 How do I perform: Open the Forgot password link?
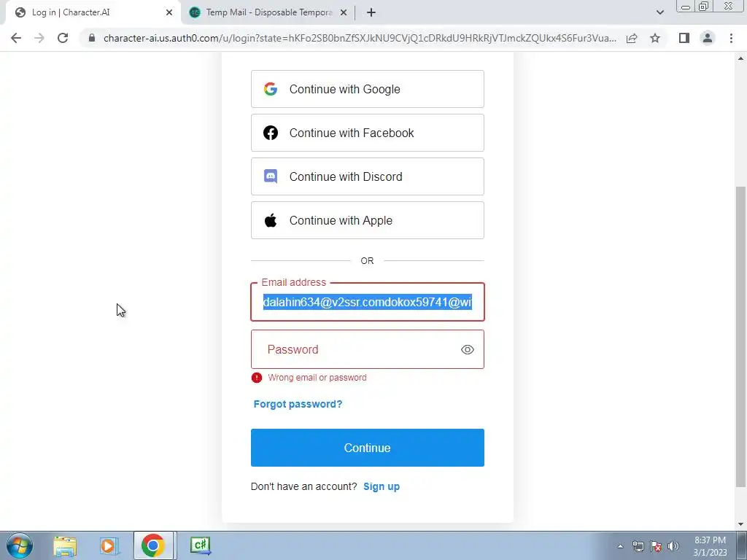298,404
